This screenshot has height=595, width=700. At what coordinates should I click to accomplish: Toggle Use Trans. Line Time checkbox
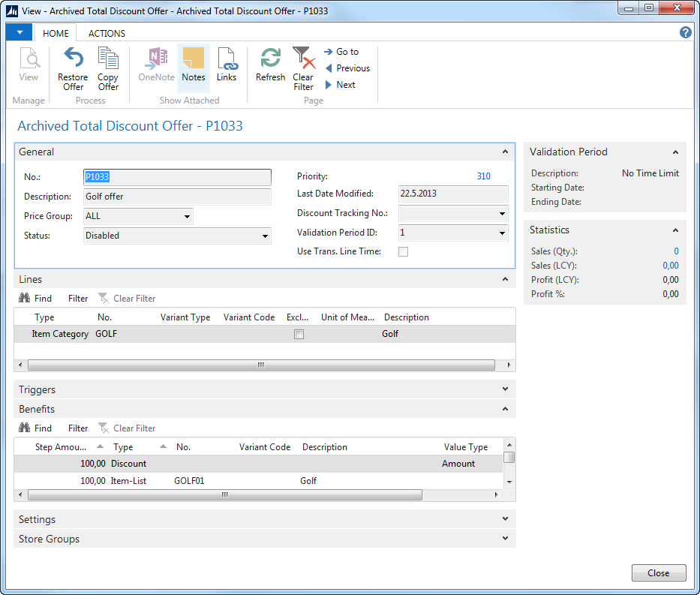403,252
